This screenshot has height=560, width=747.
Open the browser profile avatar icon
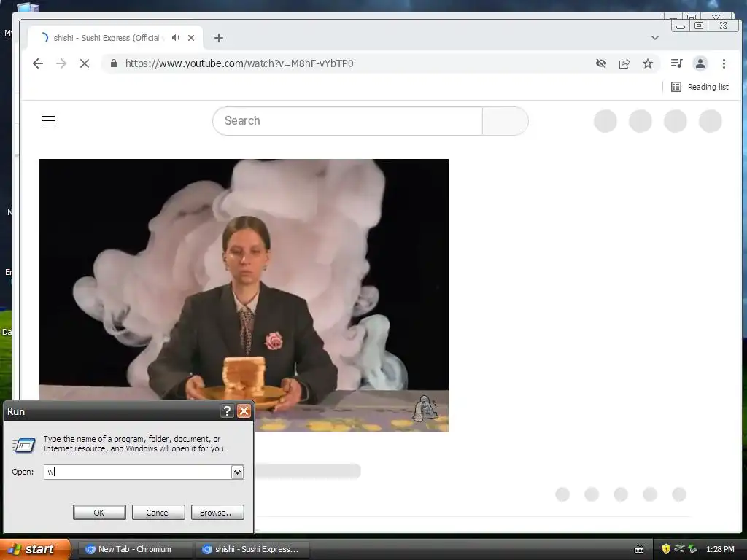click(700, 63)
